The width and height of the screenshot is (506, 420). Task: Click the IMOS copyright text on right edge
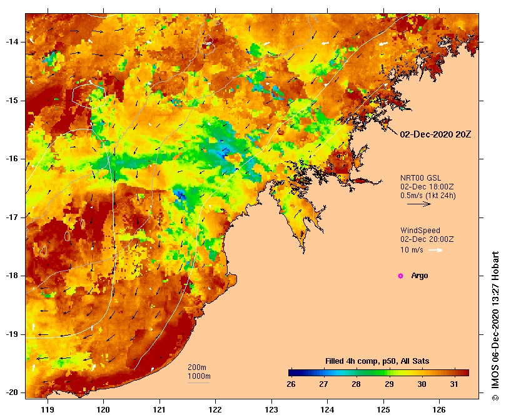495,326
